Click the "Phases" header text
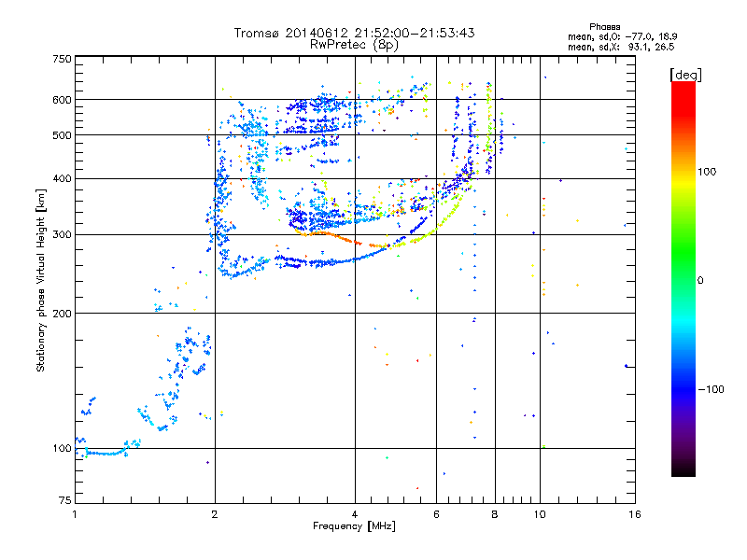747x560 pixels. point(604,27)
